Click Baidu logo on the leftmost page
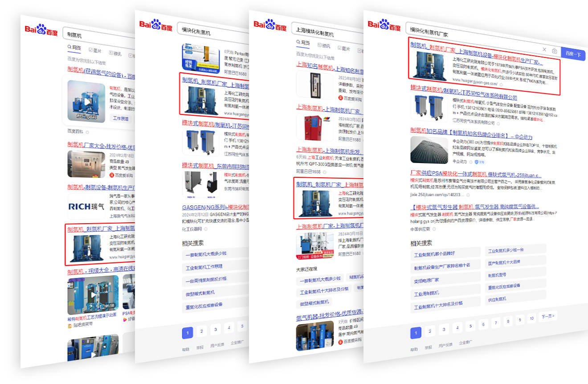 (41, 30)
